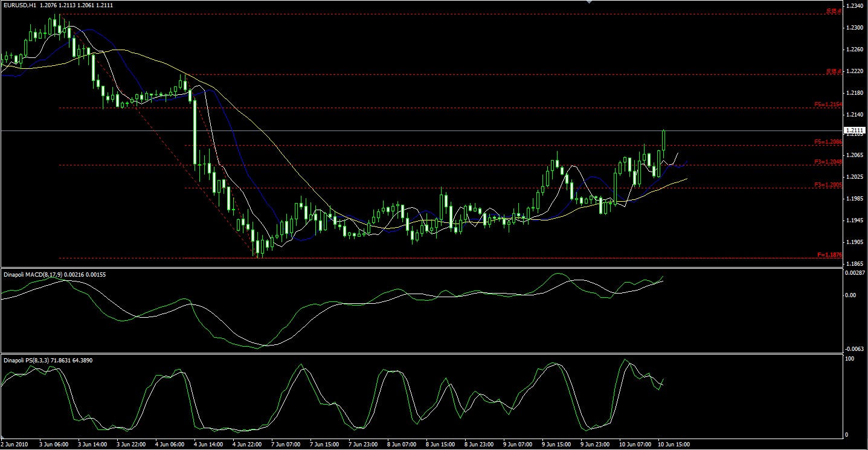Click the 1.1865 price axis label

click(855, 264)
